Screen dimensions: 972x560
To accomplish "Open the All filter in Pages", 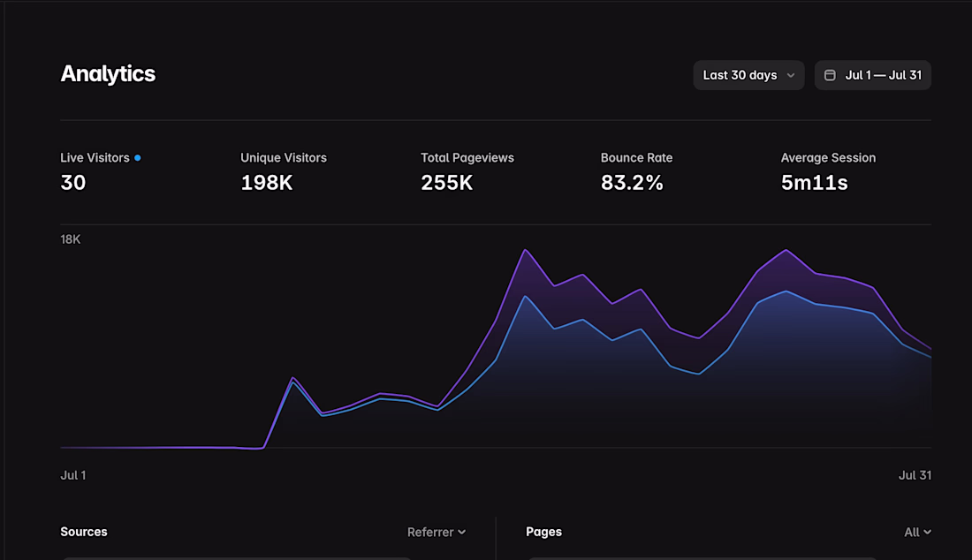I will 917,532.
